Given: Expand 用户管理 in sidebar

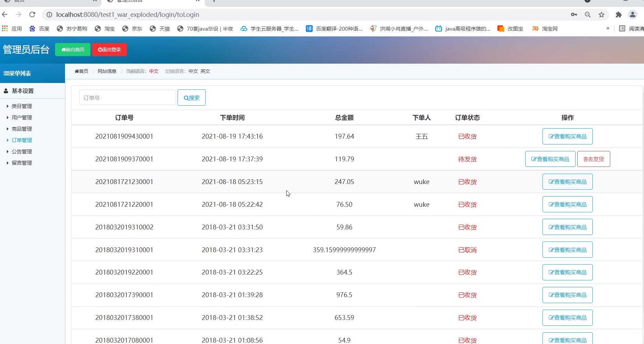Looking at the screenshot, I should 22,117.
